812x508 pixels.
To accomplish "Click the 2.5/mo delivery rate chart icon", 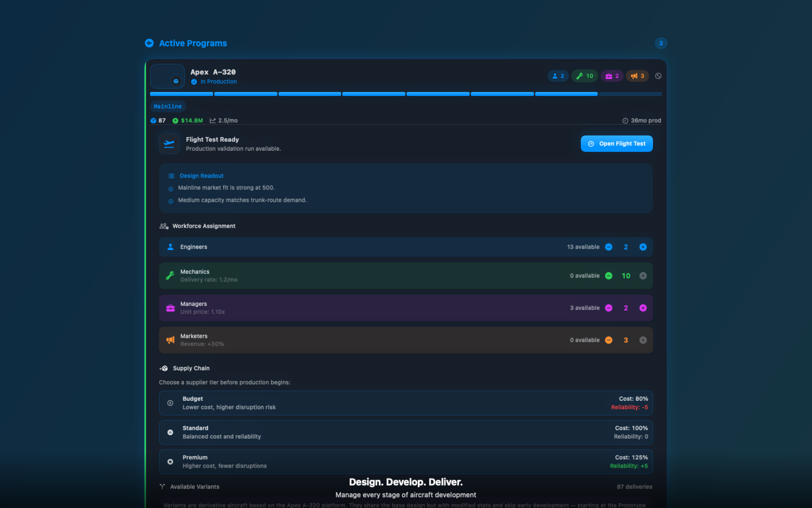I will 213,120.
